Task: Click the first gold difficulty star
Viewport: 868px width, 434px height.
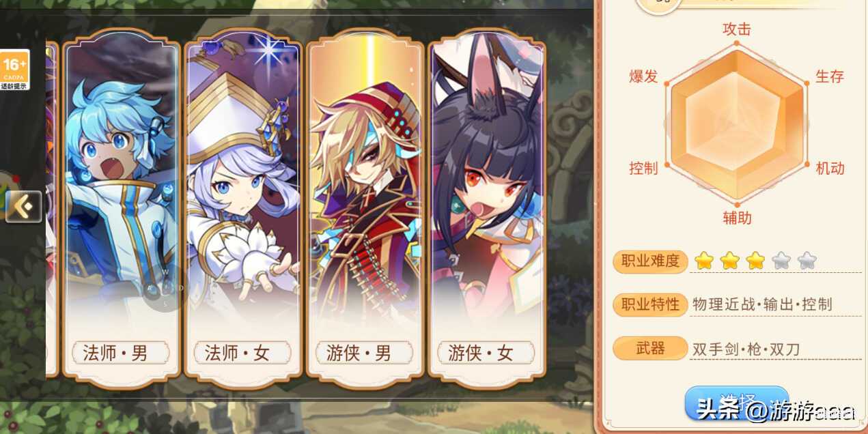Action: coord(704,260)
